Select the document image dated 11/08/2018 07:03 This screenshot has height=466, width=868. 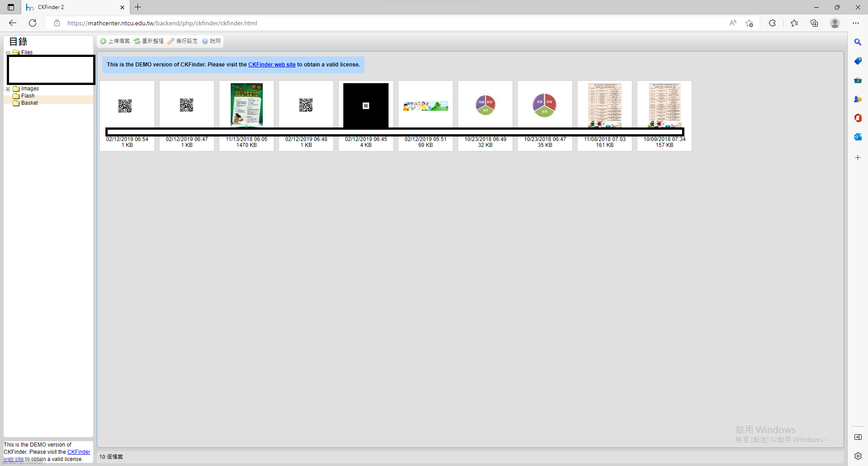click(605, 116)
